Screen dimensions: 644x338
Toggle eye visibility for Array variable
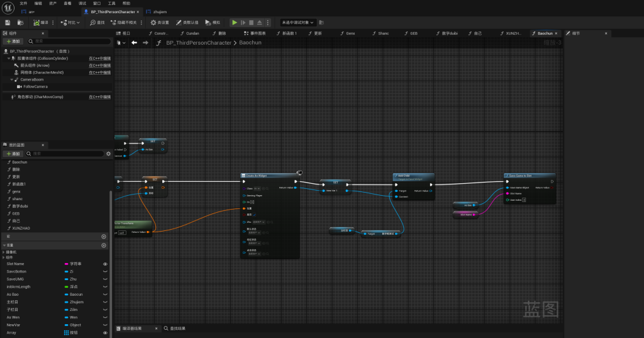coord(105,332)
